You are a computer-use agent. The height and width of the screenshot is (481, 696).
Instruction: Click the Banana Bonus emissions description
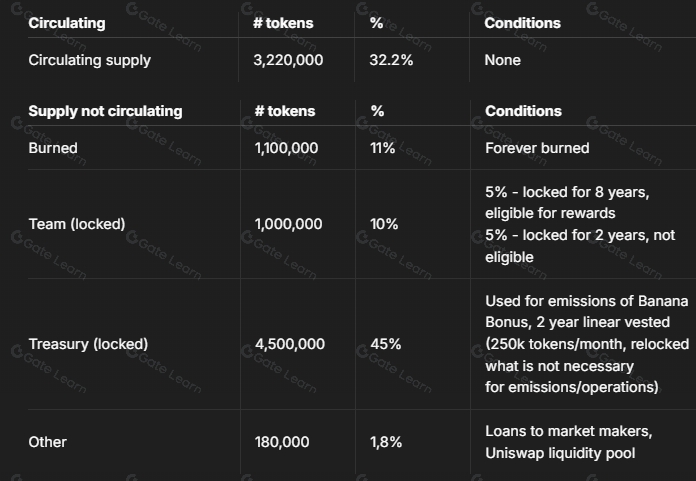click(x=587, y=344)
